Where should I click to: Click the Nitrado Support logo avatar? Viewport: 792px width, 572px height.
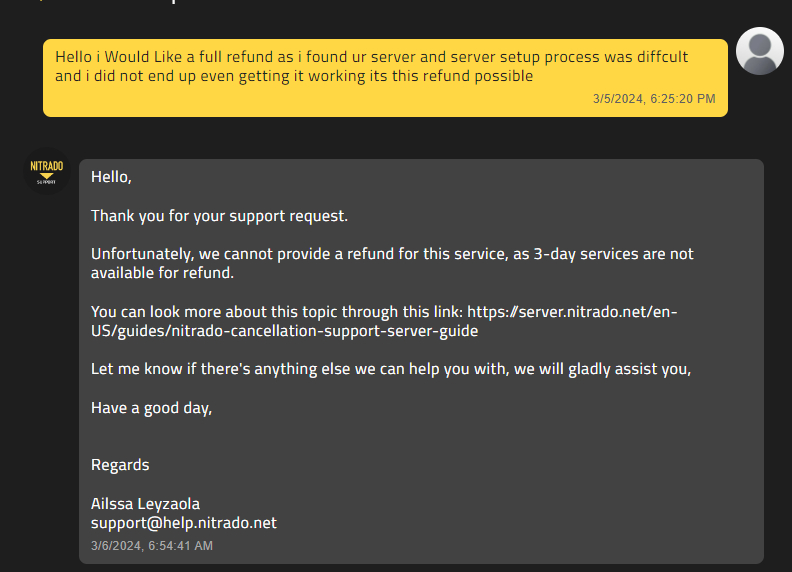(46, 170)
